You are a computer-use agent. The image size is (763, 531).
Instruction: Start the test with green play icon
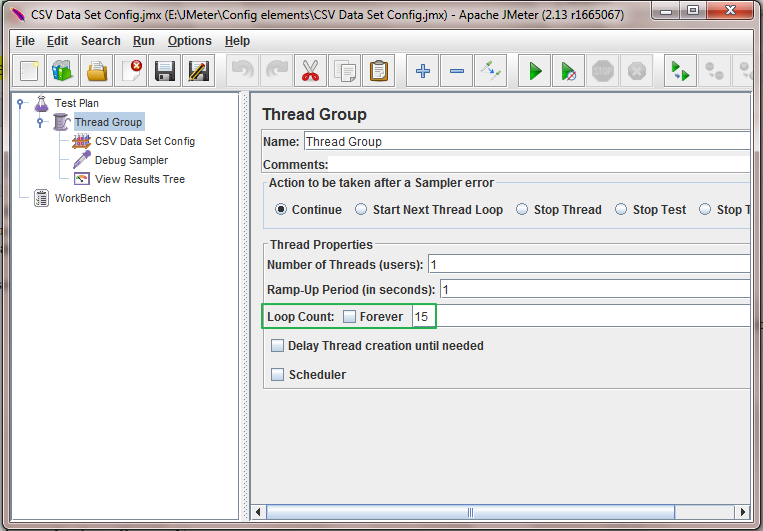tap(534, 71)
